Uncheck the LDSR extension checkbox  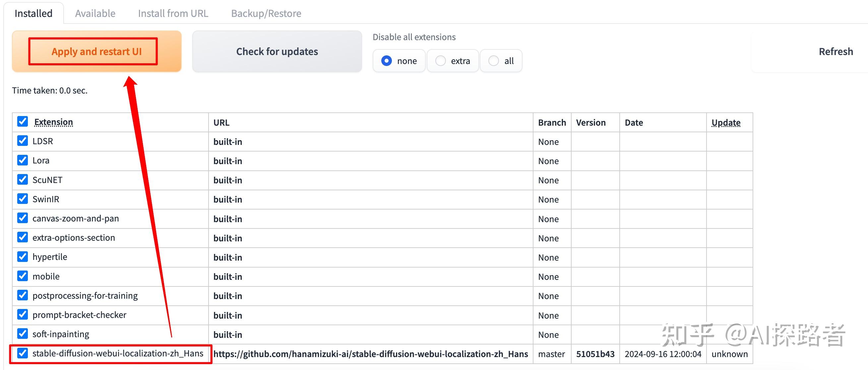pyautogui.click(x=23, y=141)
